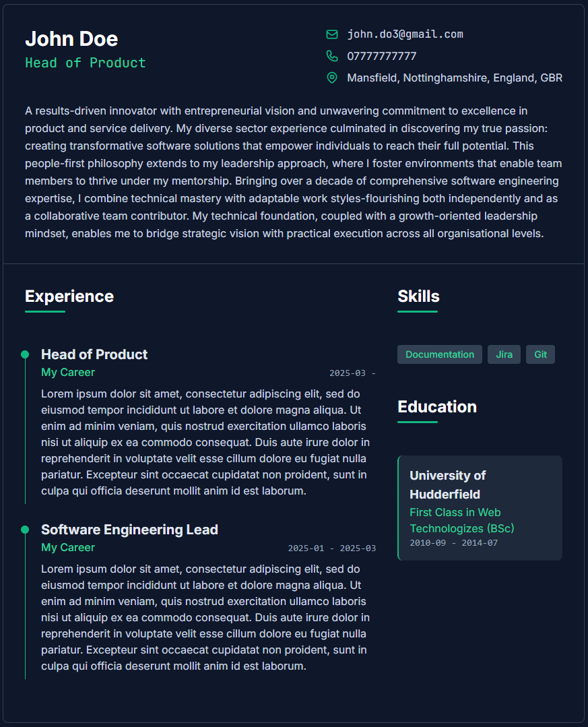Image resolution: width=588 pixels, height=727 pixels.
Task: Click the John Doe name heading
Action: pos(71,38)
